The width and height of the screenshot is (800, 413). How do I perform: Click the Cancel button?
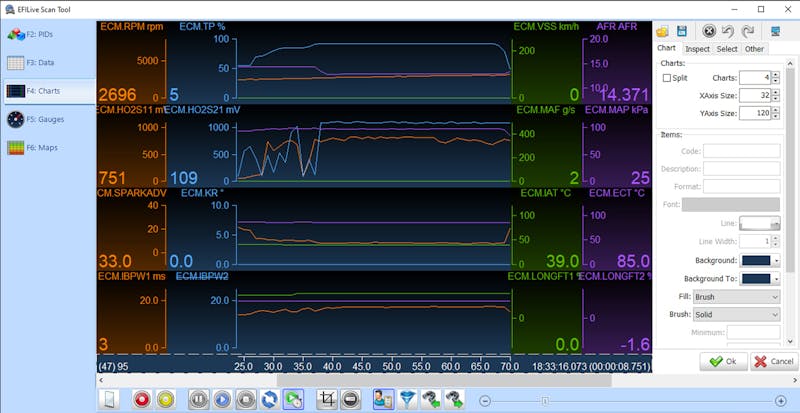pos(775,361)
